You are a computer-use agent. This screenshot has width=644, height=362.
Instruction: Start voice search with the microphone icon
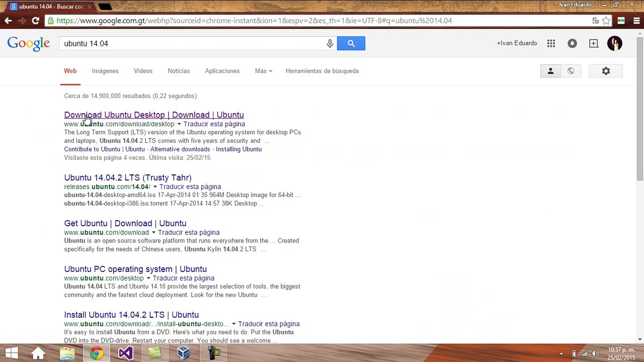click(x=330, y=44)
